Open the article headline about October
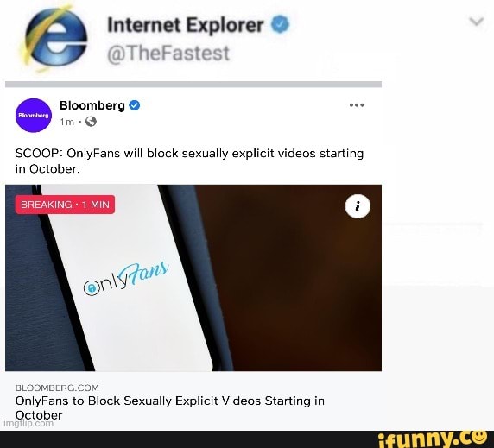Image resolution: width=494 pixels, height=448 pixels. tap(170, 407)
